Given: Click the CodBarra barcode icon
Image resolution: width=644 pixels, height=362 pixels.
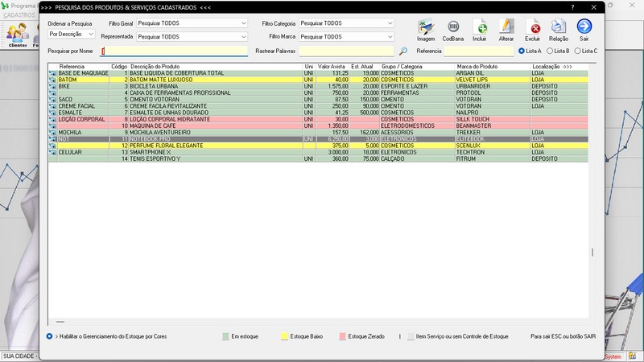Looking at the screenshot, I should coord(453,30).
